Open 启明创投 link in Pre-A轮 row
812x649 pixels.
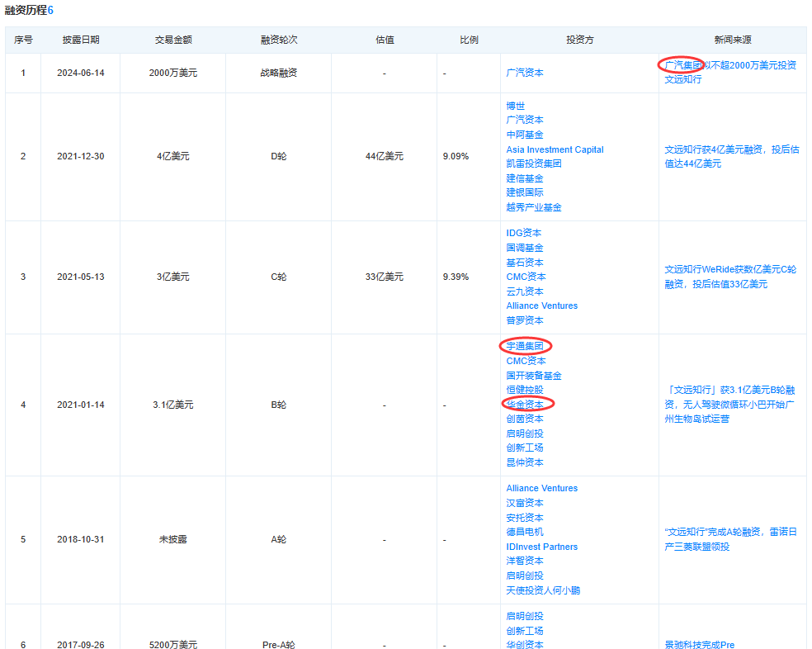[x=525, y=616]
